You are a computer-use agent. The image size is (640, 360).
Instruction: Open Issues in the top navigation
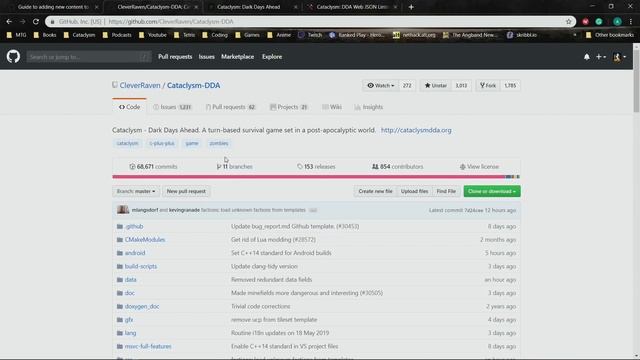(x=207, y=57)
